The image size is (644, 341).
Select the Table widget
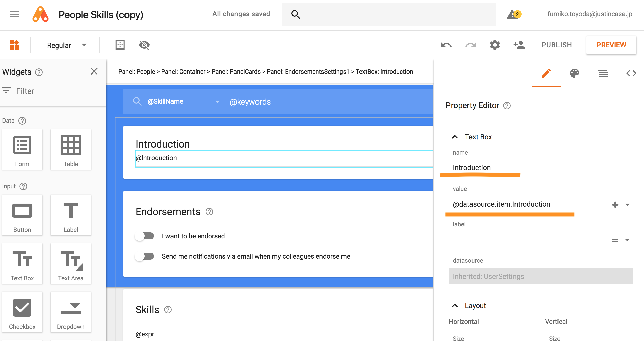[x=71, y=150]
